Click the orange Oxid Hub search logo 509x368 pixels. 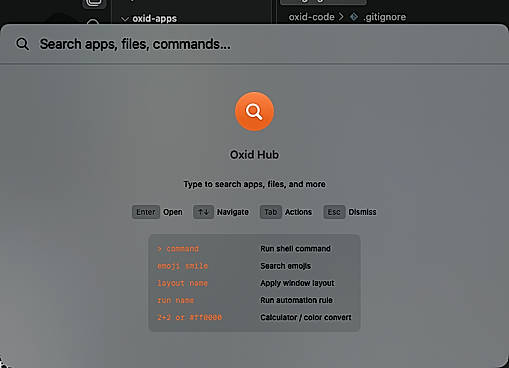pyautogui.click(x=254, y=111)
